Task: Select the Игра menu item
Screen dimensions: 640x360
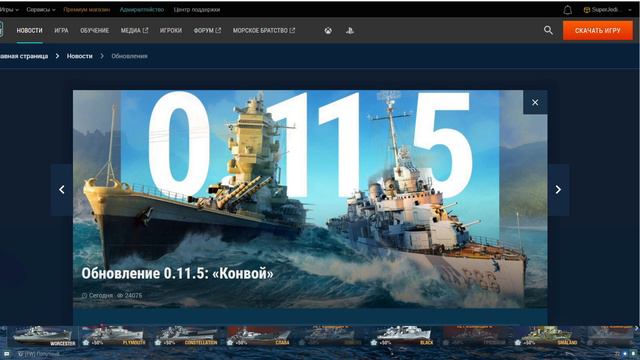Action: [61, 31]
